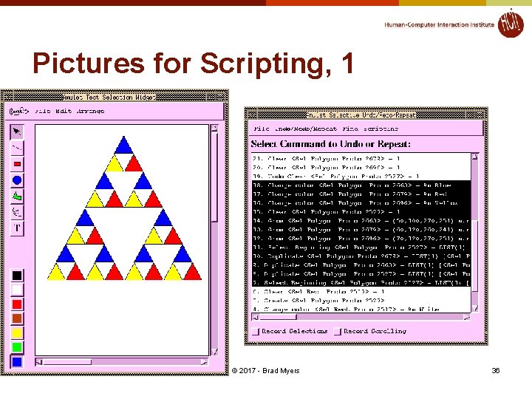Pick the red rectangle tool
Image resolution: width=532 pixels, height=399 pixels.
pyautogui.click(x=17, y=164)
